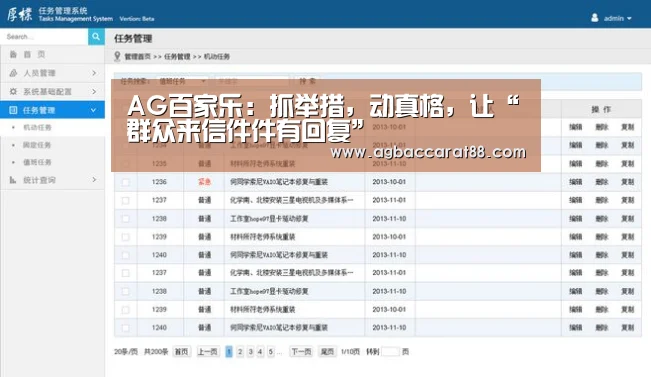Select 值班任务 submenu item in sidebar
Screen dimensions: 651x377
tap(37, 162)
